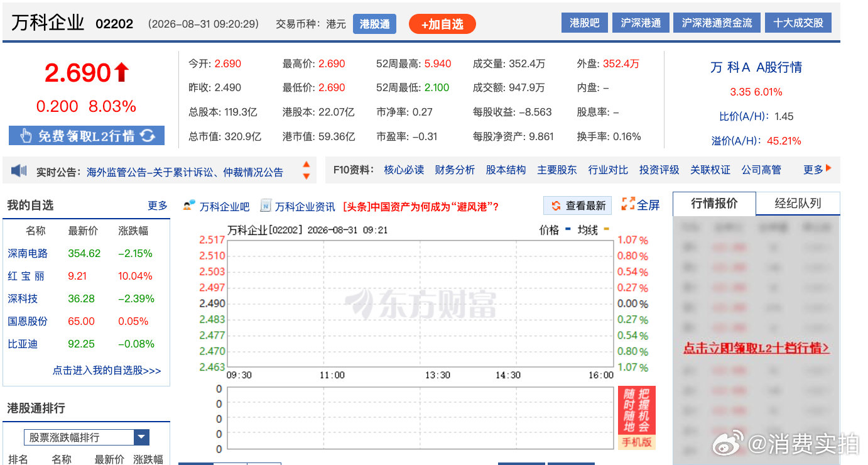
Task: Click 52周最高 value 5.940
Action: pyautogui.click(x=438, y=63)
